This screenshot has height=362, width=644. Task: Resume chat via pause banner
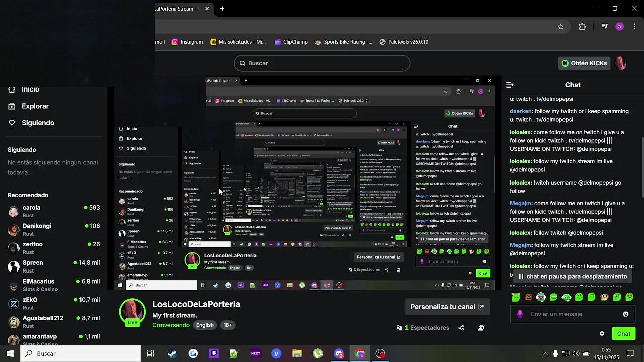573,276
